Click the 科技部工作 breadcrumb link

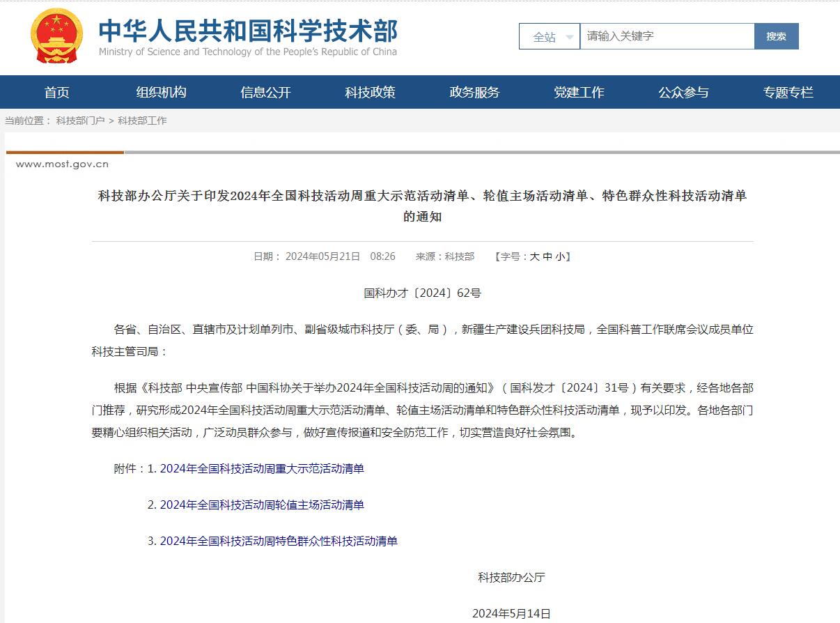[x=142, y=121]
